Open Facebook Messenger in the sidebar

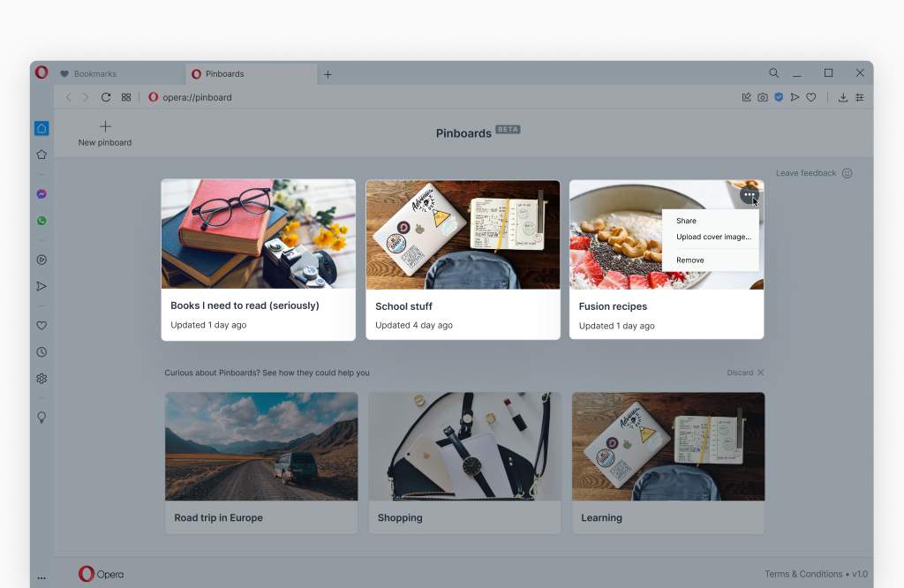point(41,194)
